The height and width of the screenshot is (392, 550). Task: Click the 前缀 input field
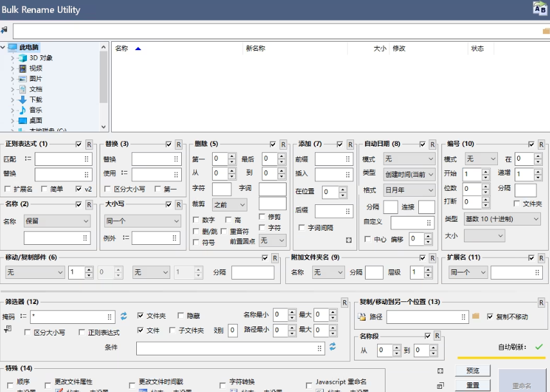(x=333, y=159)
